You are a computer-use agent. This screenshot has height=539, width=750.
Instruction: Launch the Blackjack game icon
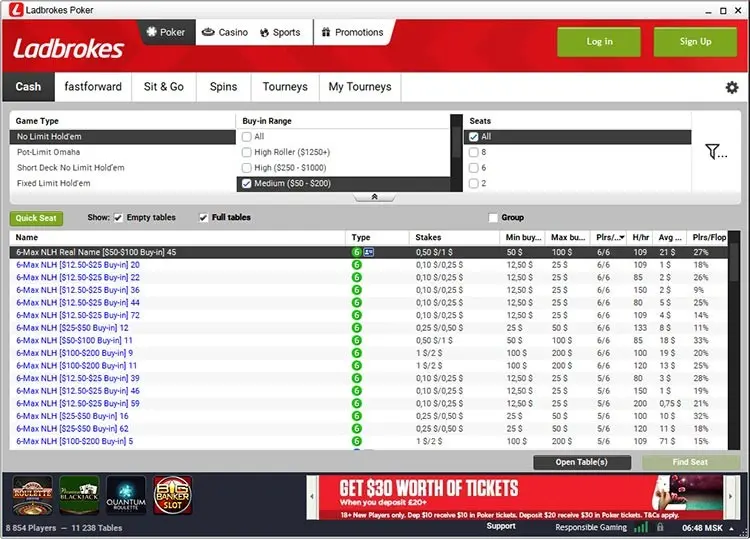[79, 494]
